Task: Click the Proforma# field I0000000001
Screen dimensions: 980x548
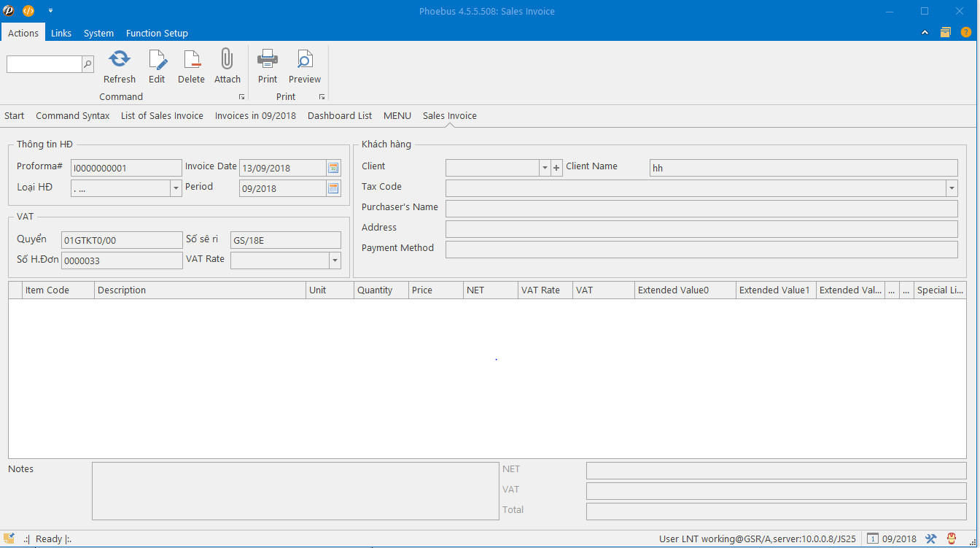Action: point(126,168)
